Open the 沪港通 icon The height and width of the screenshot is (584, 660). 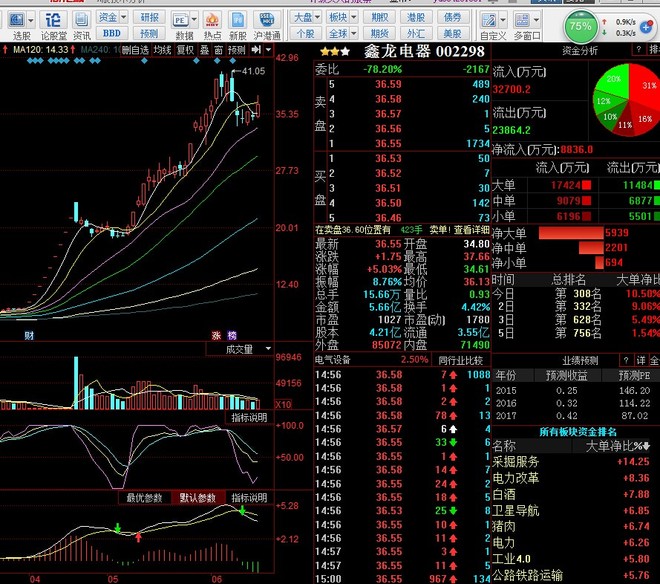tap(267, 20)
